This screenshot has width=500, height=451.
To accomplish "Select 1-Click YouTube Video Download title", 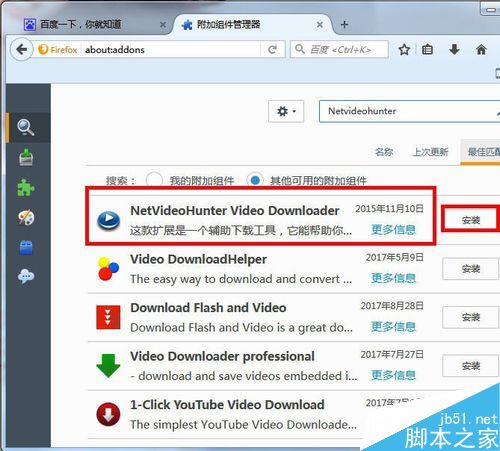I will (227, 405).
